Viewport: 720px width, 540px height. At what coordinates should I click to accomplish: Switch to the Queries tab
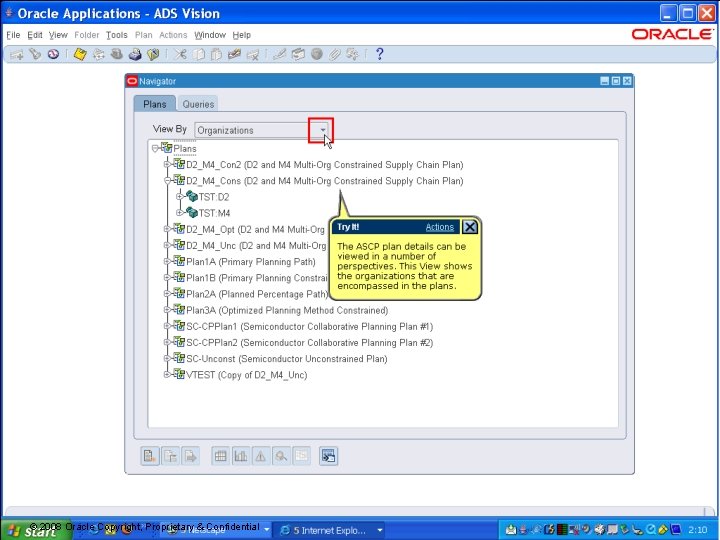tap(198, 104)
